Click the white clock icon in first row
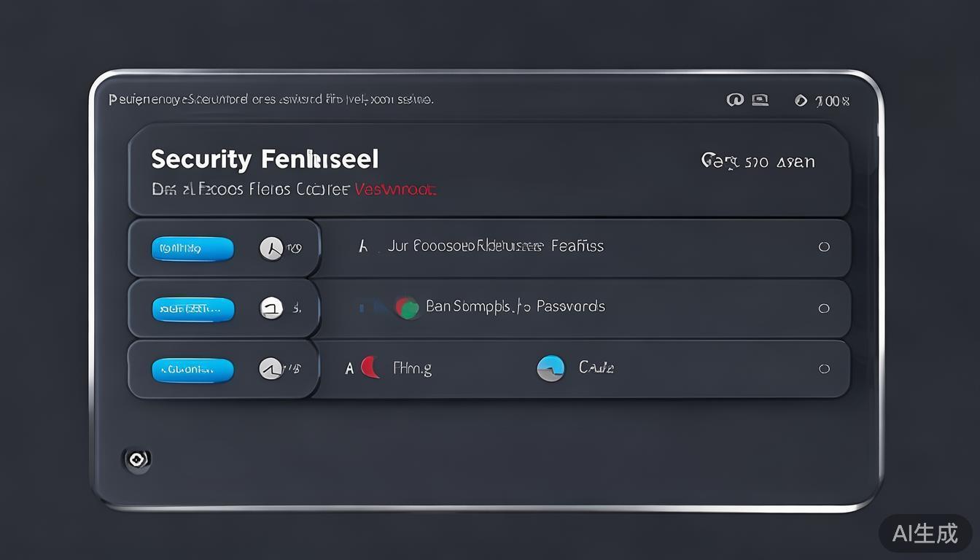This screenshot has width=980, height=560. [271, 249]
